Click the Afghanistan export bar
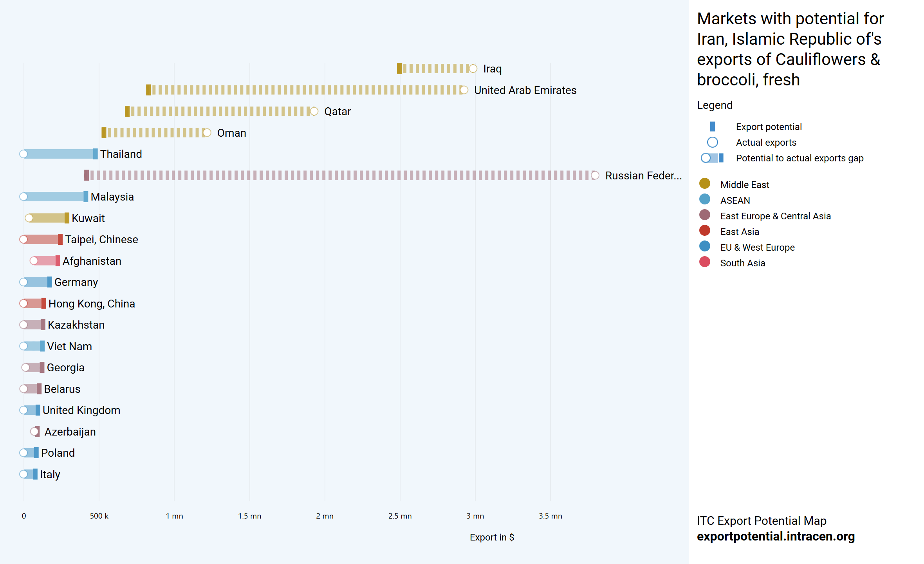The width and height of the screenshot is (924, 564). pyautogui.click(x=46, y=261)
